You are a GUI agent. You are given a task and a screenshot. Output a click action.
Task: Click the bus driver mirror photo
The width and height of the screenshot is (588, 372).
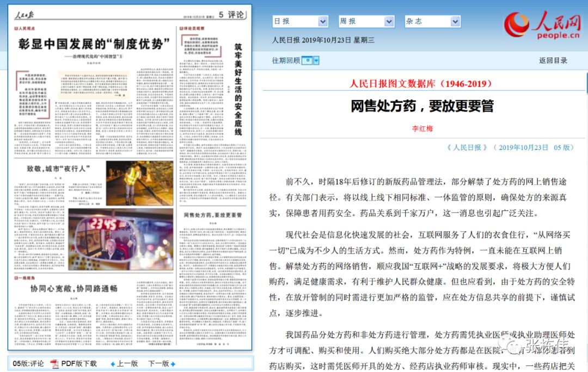[x=121, y=239]
